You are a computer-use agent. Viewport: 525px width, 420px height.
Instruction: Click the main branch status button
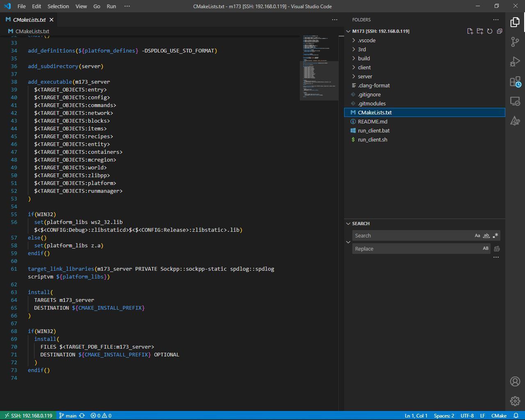[x=68, y=415]
